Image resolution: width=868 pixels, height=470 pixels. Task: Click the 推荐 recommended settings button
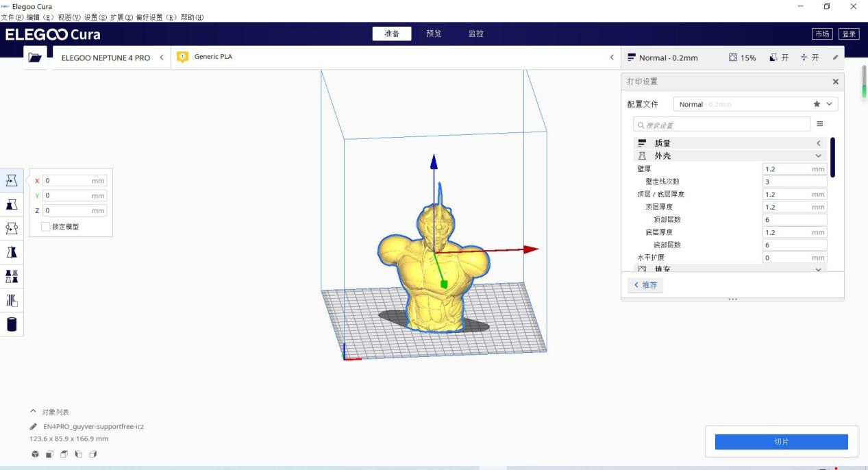(x=645, y=285)
